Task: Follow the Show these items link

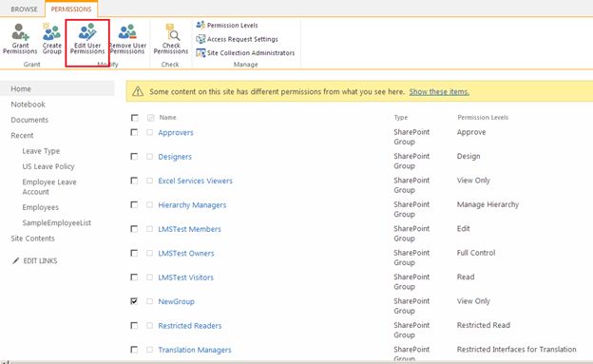Action: [439, 91]
